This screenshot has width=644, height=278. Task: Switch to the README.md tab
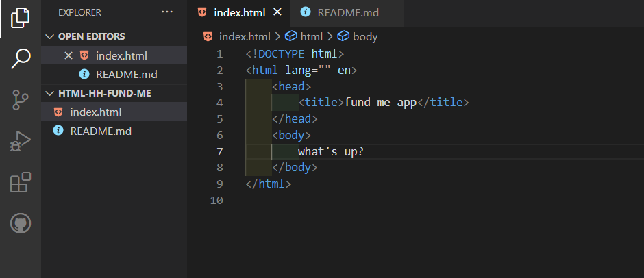tap(347, 13)
